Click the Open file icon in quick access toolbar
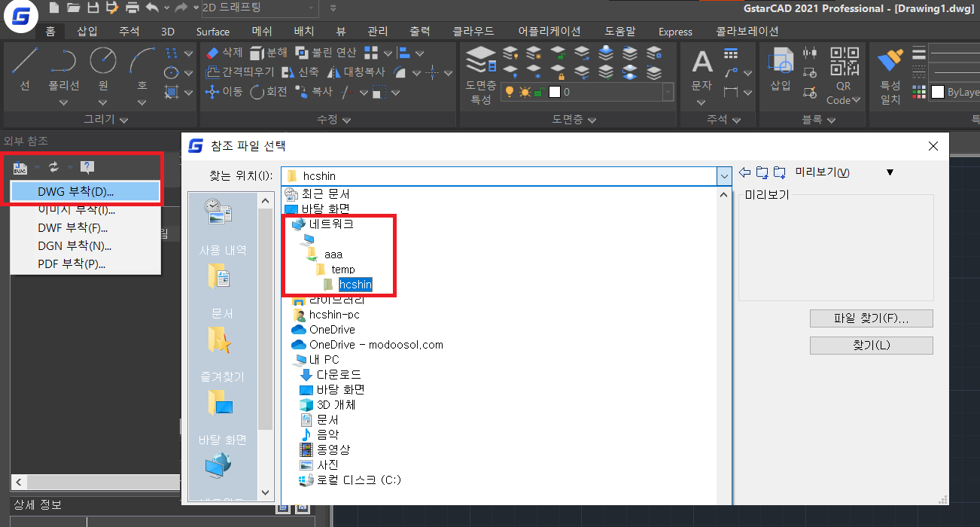 74,8
